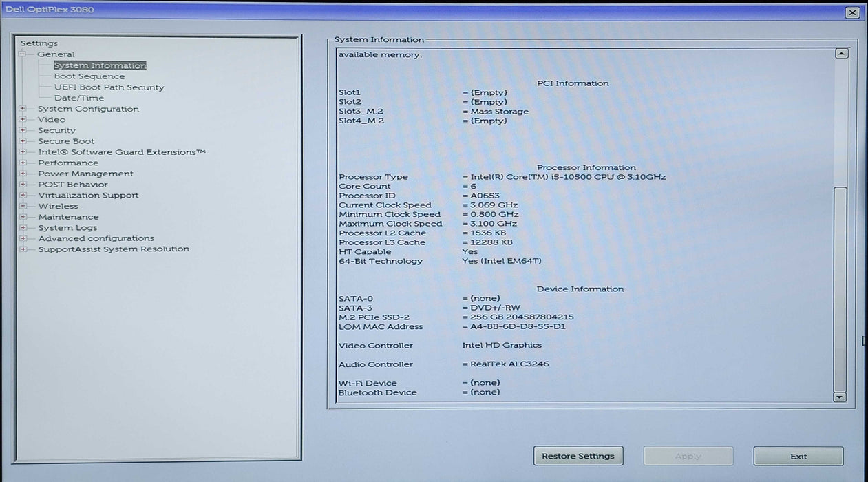
Task: Expand the System Configuration node
Action: click(x=23, y=109)
